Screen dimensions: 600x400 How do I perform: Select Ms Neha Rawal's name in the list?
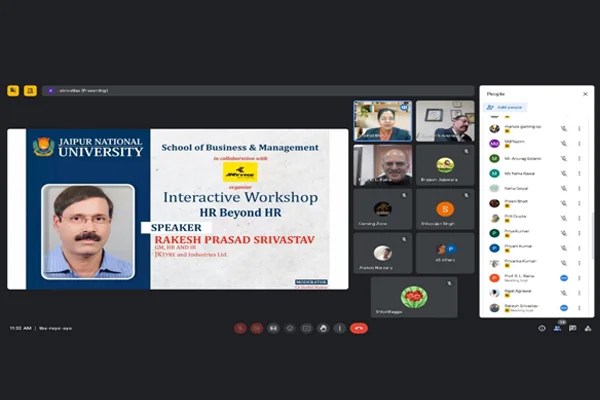[520, 173]
